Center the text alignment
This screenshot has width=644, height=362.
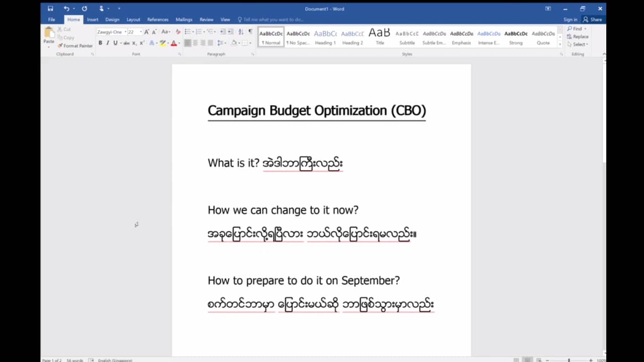195,43
